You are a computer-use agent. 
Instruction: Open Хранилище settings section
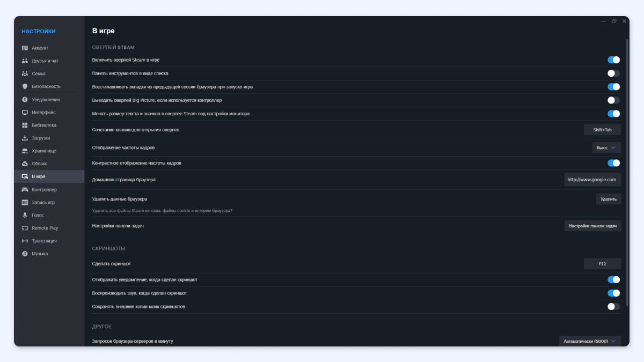click(49, 151)
